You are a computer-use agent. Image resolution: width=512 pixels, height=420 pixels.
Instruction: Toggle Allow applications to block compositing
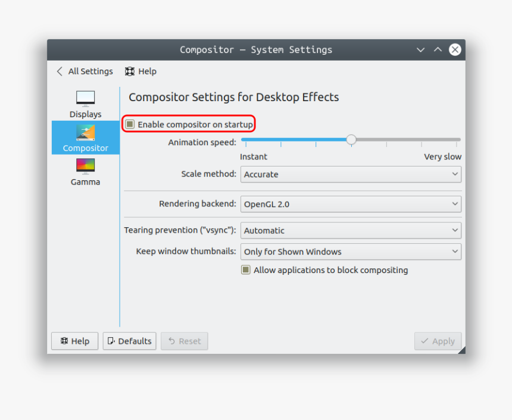pyautogui.click(x=246, y=269)
